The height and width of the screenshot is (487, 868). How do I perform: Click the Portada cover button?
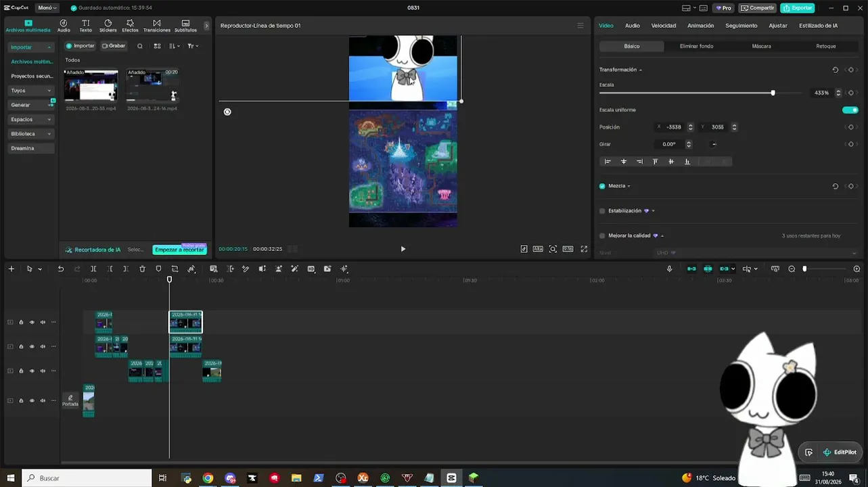[x=70, y=400]
